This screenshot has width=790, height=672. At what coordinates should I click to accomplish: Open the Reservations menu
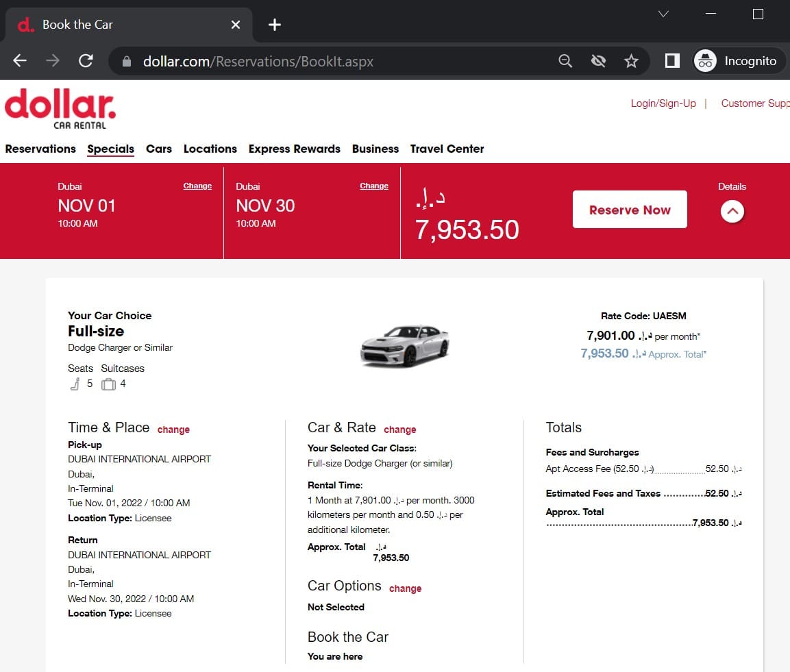pos(40,149)
